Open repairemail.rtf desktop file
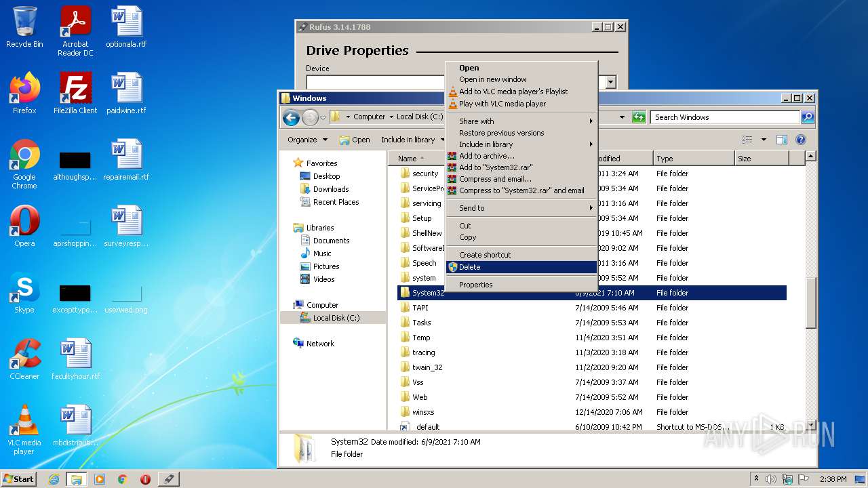Image resolution: width=868 pixels, height=488 pixels. coord(126,160)
